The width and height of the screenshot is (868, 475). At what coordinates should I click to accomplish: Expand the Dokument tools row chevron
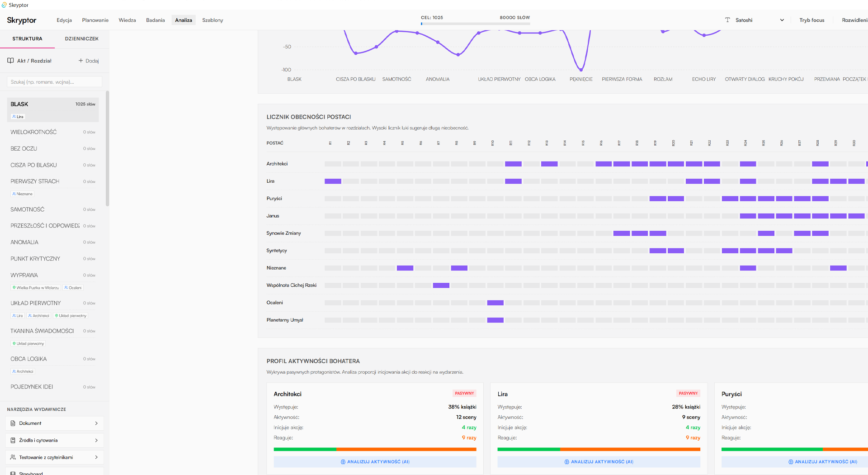[96, 423]
